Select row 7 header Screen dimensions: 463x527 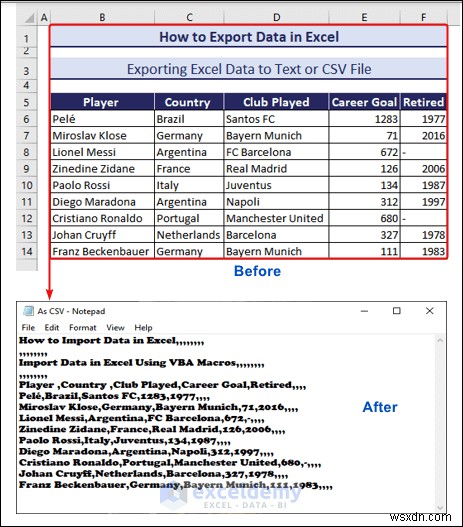pos(27,135)
